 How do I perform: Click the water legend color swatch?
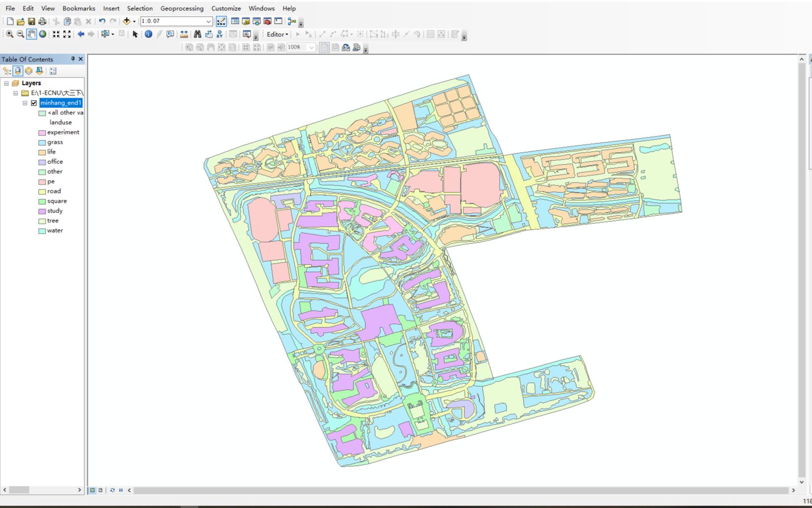[42, 231]
